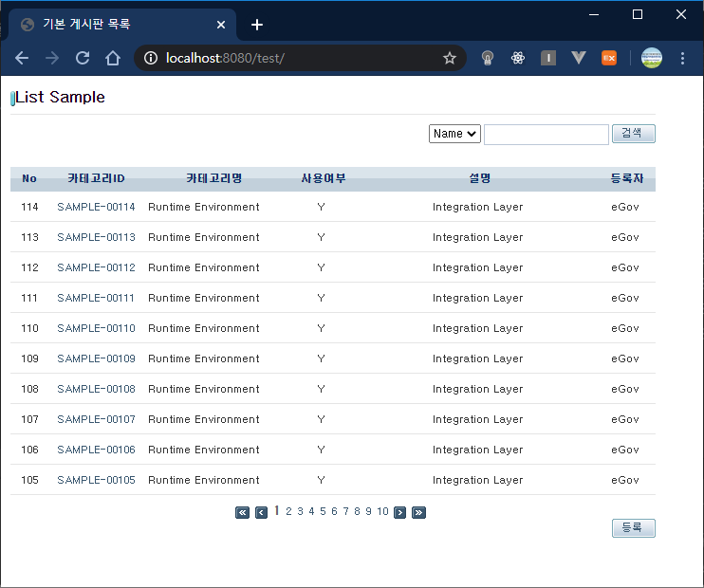The width and height of the screenshot is (704, 588).
Task: Close the browser window
Action: 680,15
